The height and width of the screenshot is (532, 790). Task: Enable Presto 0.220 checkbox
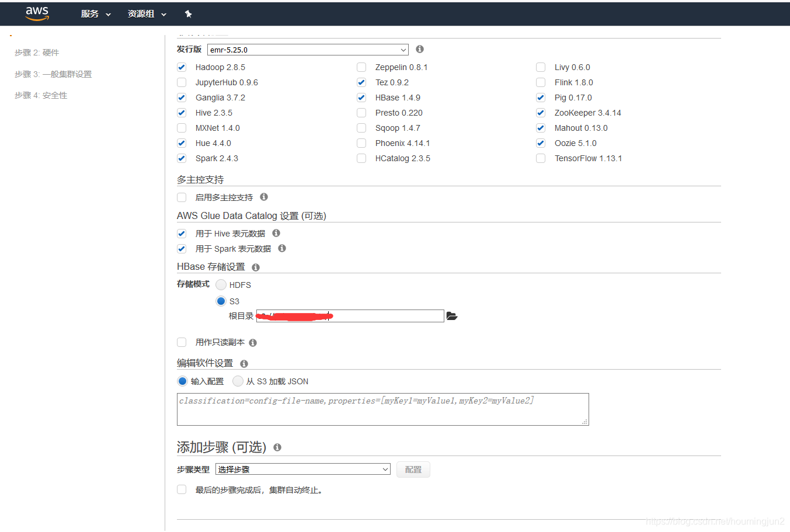point(361,113)
